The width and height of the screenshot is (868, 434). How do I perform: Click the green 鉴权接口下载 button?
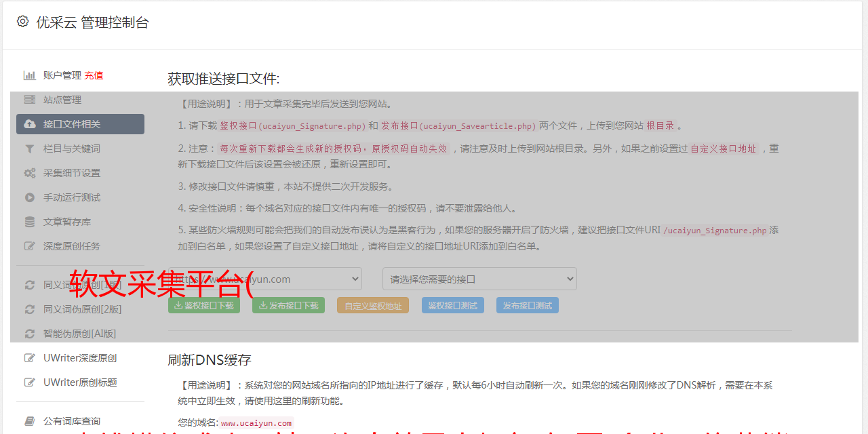[x=204, y=305]
